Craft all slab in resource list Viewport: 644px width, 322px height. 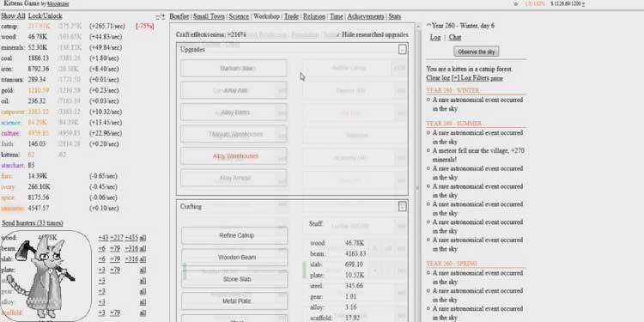point(143,259)
